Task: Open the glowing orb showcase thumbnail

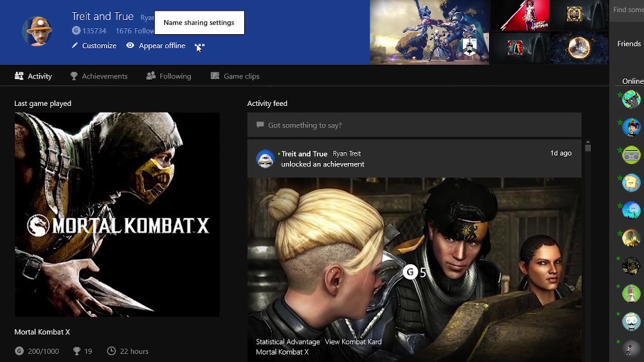Action: (x=579, y=48)
